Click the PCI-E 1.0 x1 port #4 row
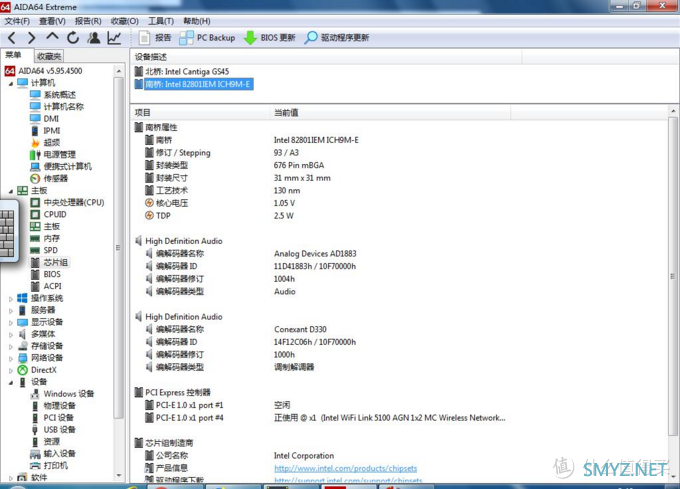This screenshot has height=489, width=680. click(x=320, y=418)
